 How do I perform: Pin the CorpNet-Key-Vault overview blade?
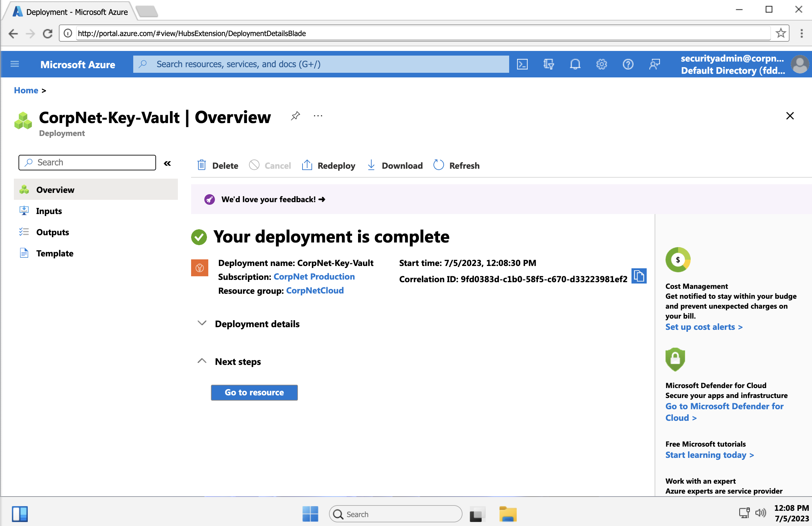click(295, 116)
